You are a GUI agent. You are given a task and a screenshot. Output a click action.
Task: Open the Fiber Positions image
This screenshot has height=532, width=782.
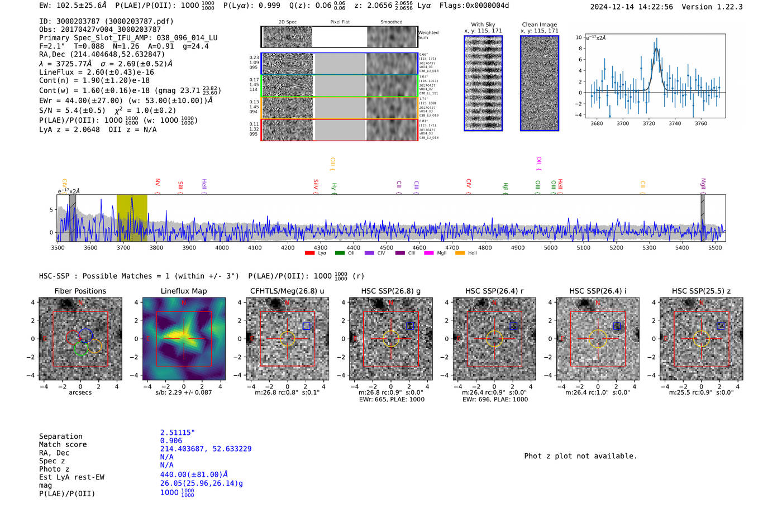80,338
